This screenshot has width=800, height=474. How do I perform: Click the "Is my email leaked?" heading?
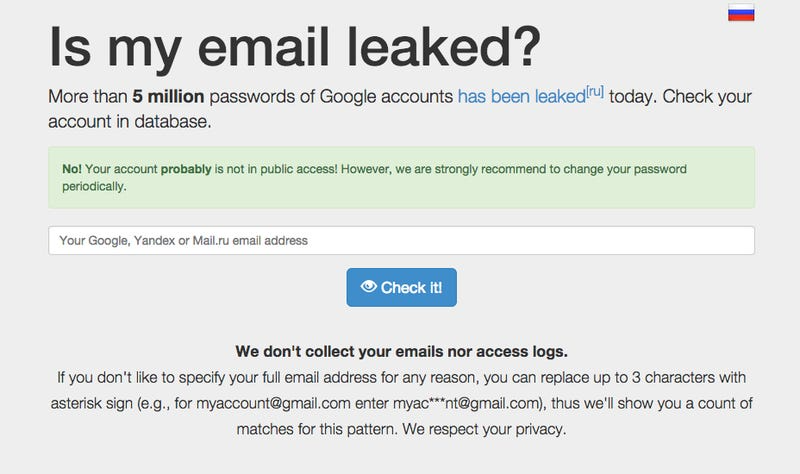pos(295,45)
